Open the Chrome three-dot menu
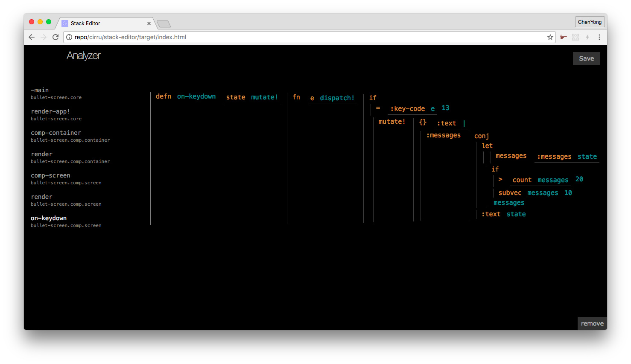 pyautogui.click(x=599, y=37)
